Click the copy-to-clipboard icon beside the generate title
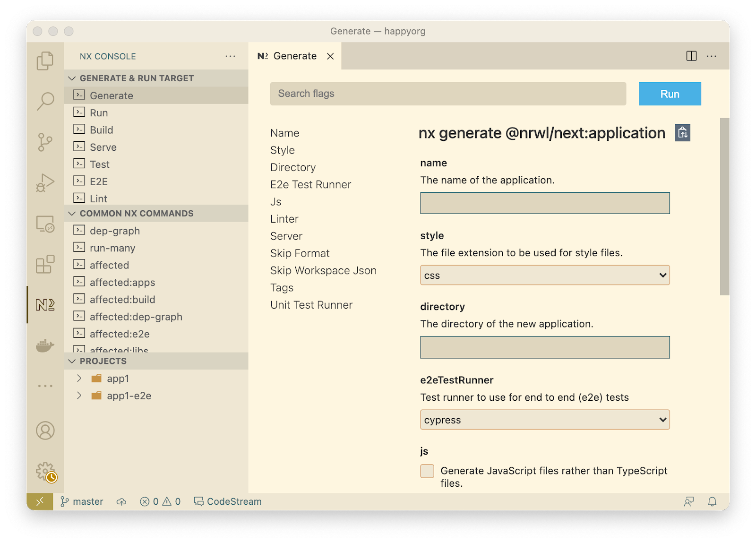This screenshot has width=756, height=543. click(682, 133)
